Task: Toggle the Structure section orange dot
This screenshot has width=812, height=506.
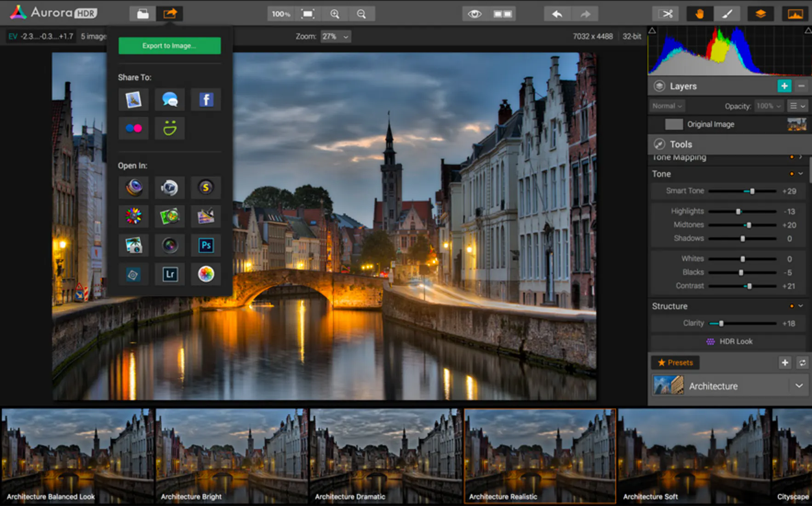Action: click(x=791, y=305)
